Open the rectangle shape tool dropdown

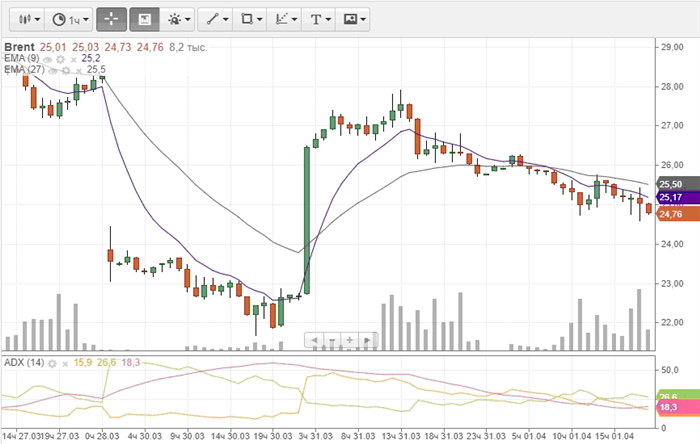pyautogui.click(x=250, y=20)
